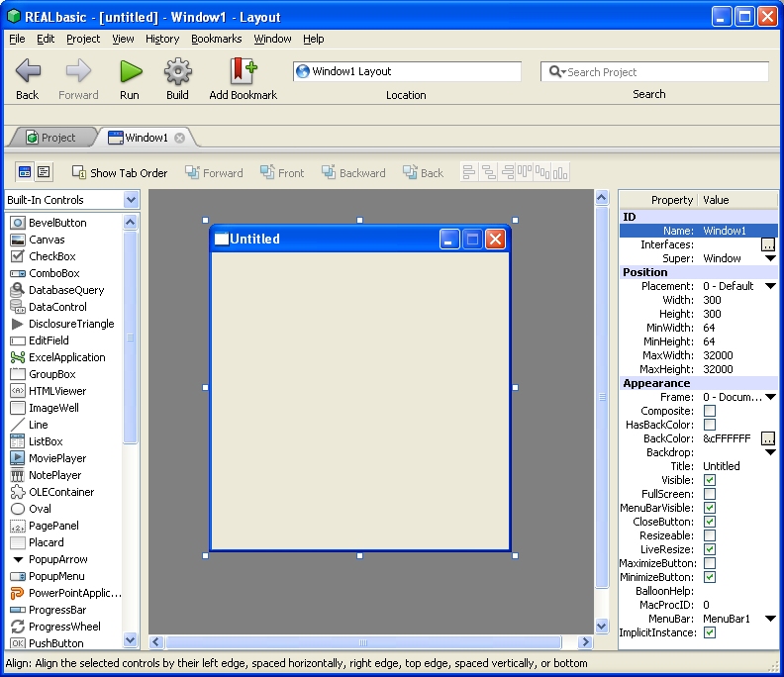
Task: Open the Backdrop dropdown arrow
Action: point(770,452)
